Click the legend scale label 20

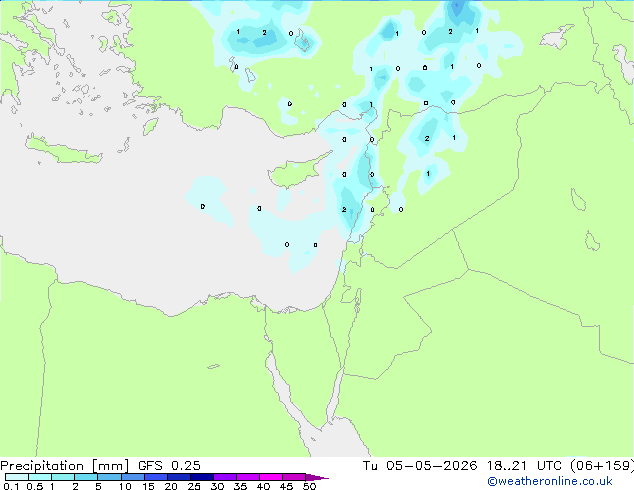click(x=171, y=486)
